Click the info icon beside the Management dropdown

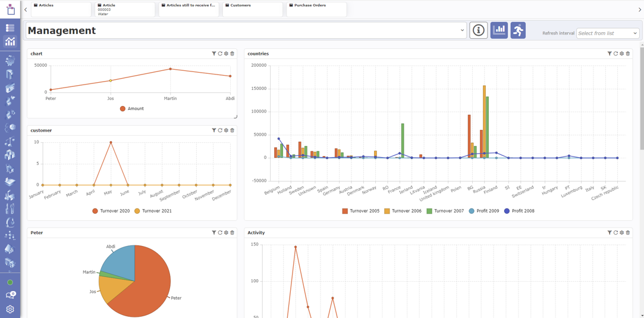pyautogui.click(x=478, y=30)
